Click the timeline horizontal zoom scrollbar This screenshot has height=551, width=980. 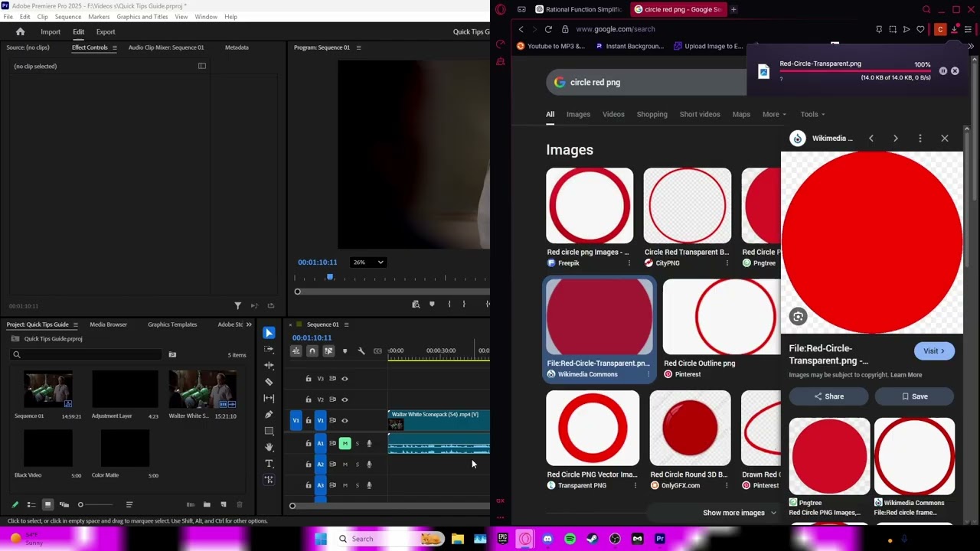click(390, 506)
